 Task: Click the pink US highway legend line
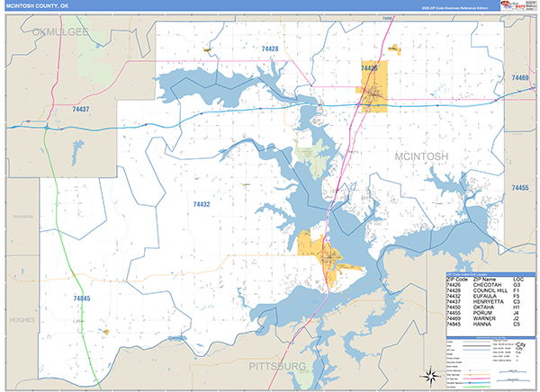[476, 379]
